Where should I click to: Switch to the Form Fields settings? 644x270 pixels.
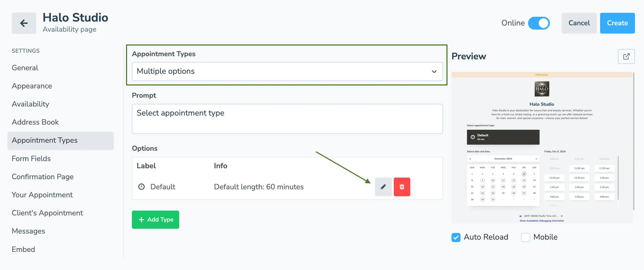(x=31, y=158)
